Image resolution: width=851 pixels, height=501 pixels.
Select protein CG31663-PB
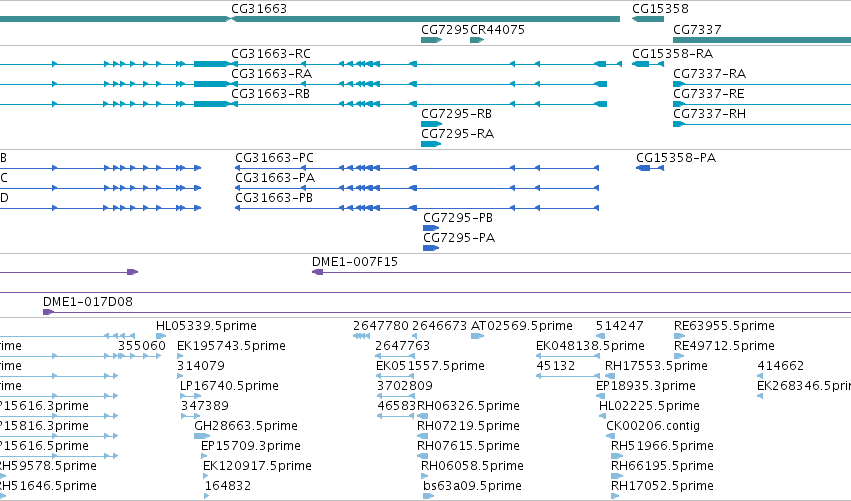point(274,198)
